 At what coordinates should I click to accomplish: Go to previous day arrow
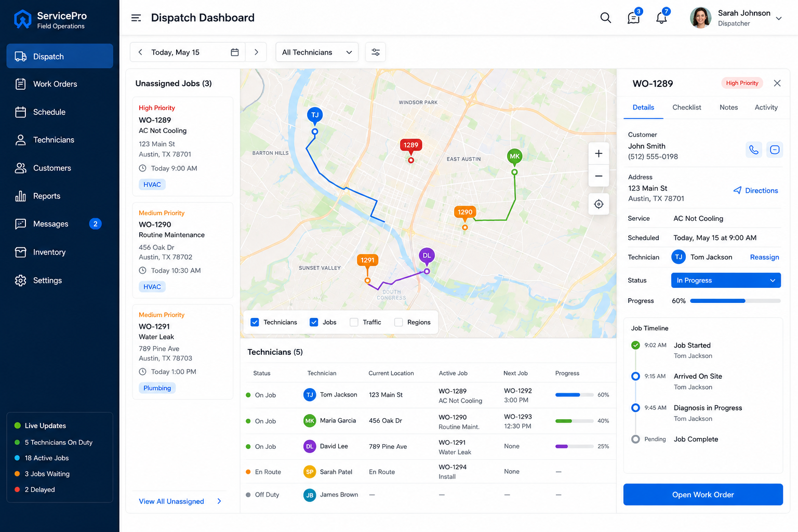(x=140, y=52)
